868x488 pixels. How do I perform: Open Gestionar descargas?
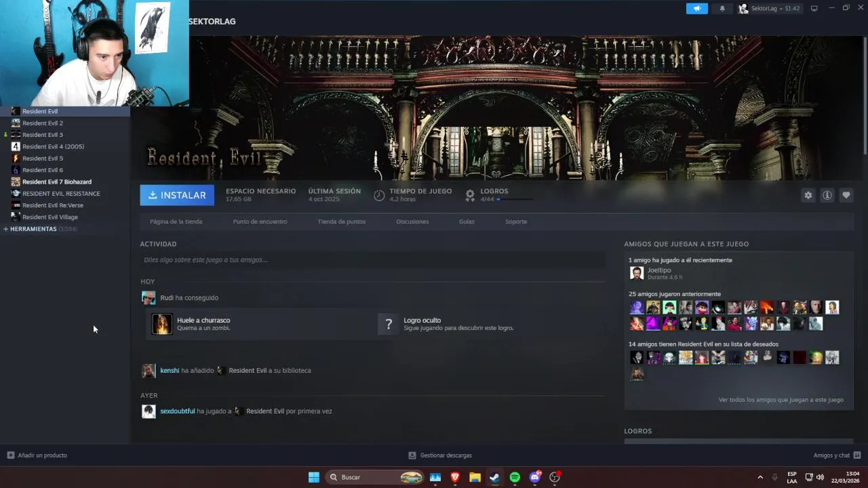[x=440, y=455]
